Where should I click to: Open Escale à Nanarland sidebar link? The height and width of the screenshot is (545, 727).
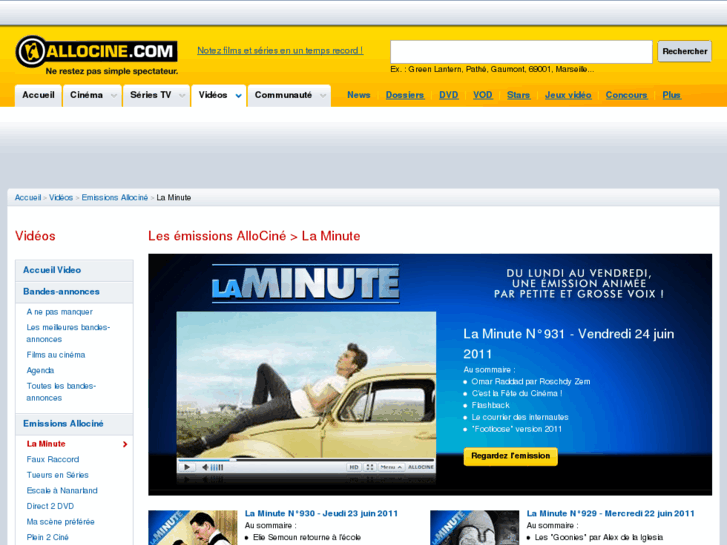[62, 491]
